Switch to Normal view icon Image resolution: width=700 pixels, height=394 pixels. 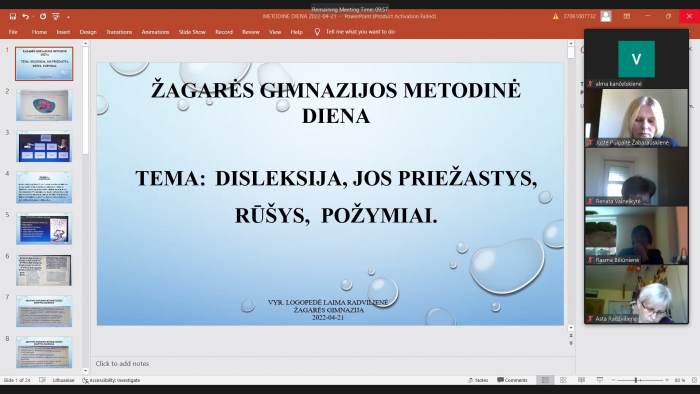pos(545,380)
